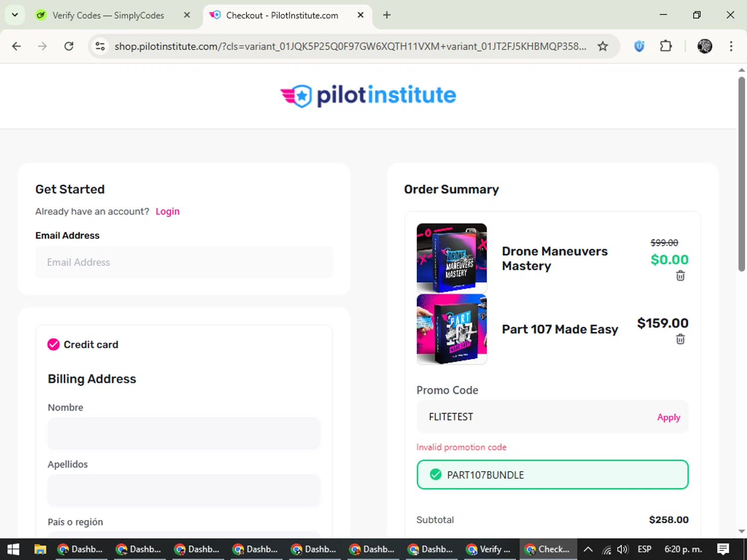Go forward in browser history
The height and width of the screenshot is (560, 747).
(42, 46)
